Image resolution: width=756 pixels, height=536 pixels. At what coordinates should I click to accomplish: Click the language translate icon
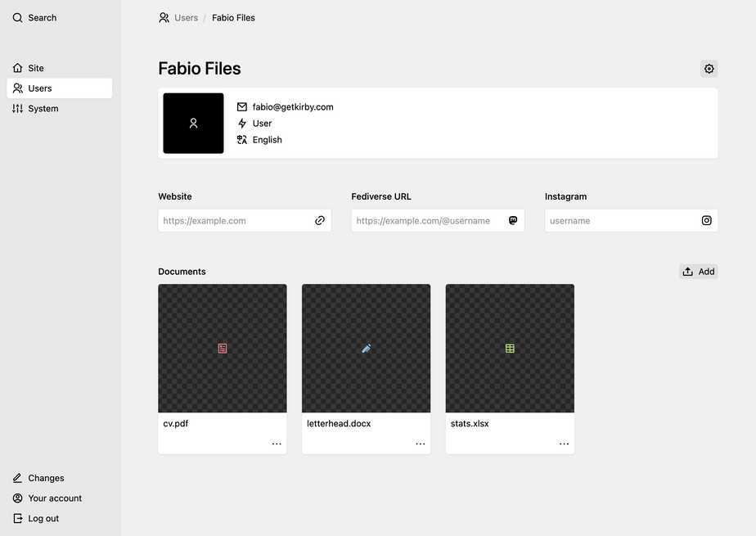point(242,140)
